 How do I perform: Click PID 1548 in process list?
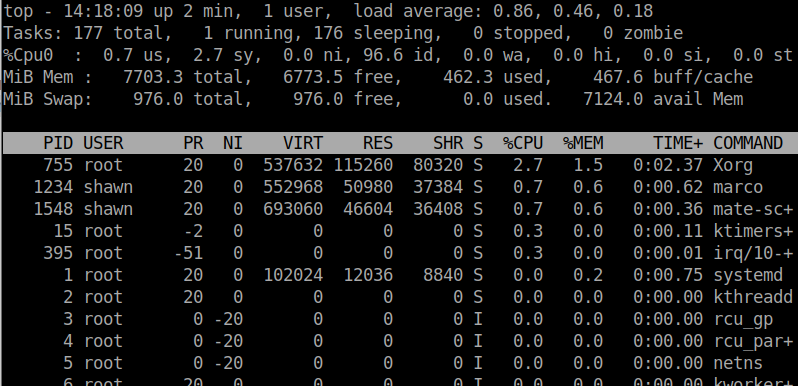pos(53,209)
